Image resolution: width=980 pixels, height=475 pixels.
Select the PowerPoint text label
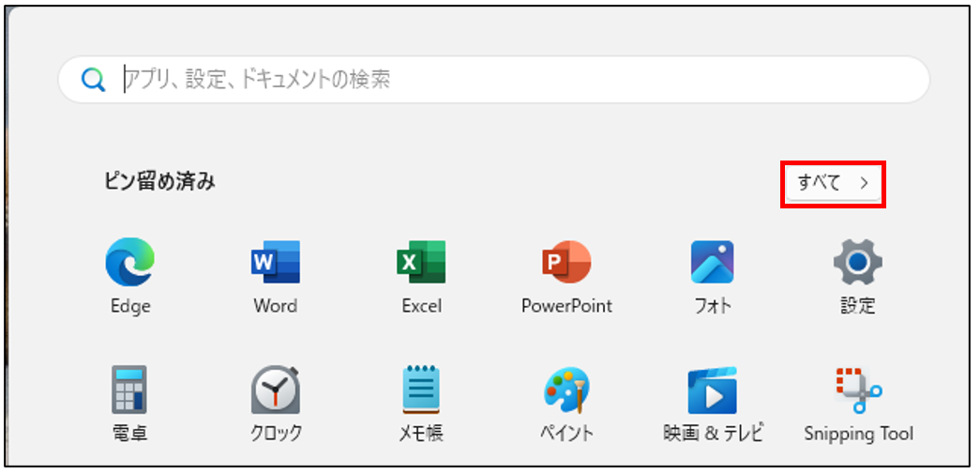click(x=566, y=306)
